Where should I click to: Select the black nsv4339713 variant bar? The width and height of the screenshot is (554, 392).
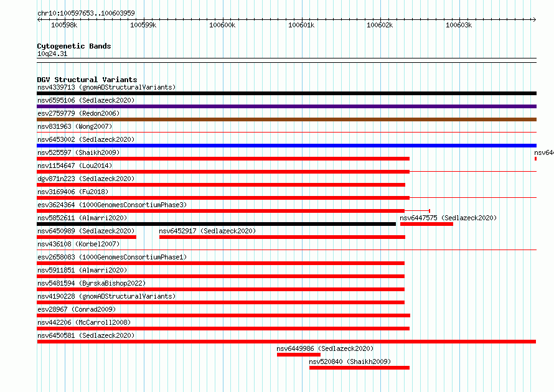(x=286, y=93)
